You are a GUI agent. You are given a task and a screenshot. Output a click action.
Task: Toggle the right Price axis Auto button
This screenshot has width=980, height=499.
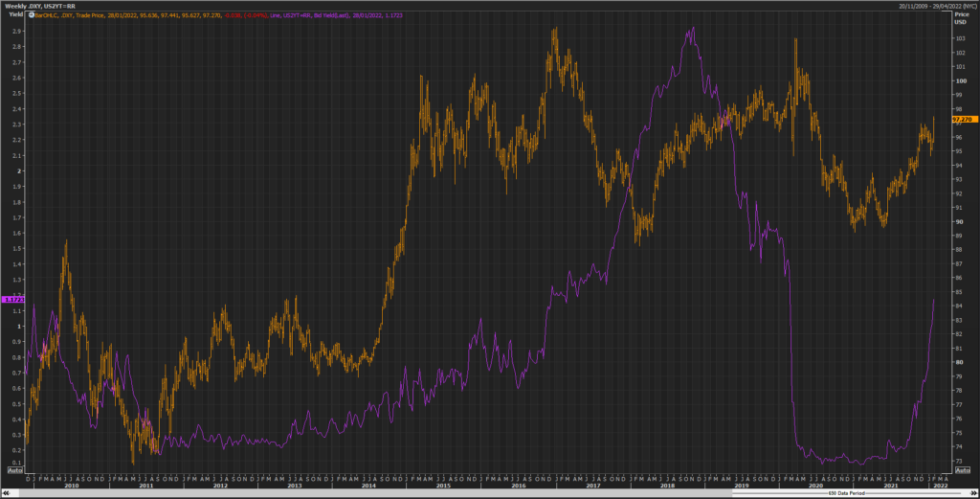coord(963,470)
